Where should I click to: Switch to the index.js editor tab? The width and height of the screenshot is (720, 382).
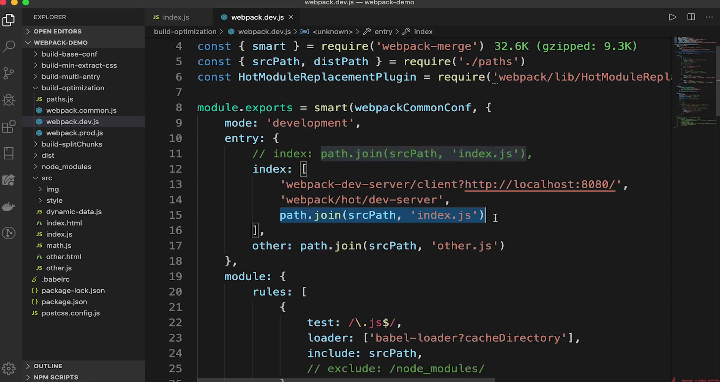(x=179, y=17)
